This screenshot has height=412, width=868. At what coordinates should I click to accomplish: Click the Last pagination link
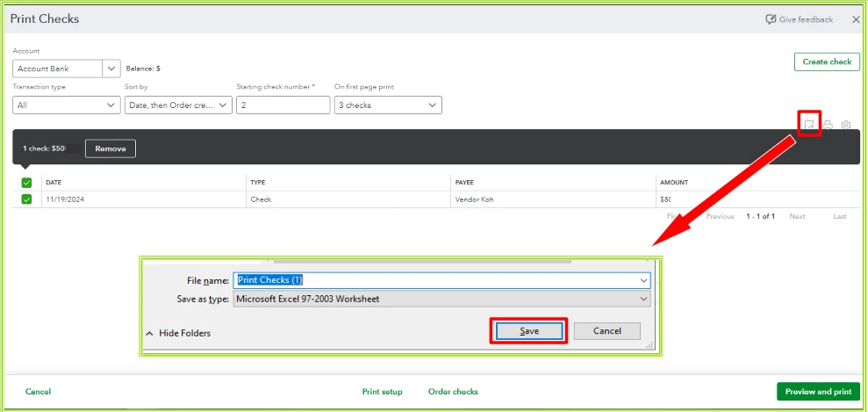tap(840, 216)
